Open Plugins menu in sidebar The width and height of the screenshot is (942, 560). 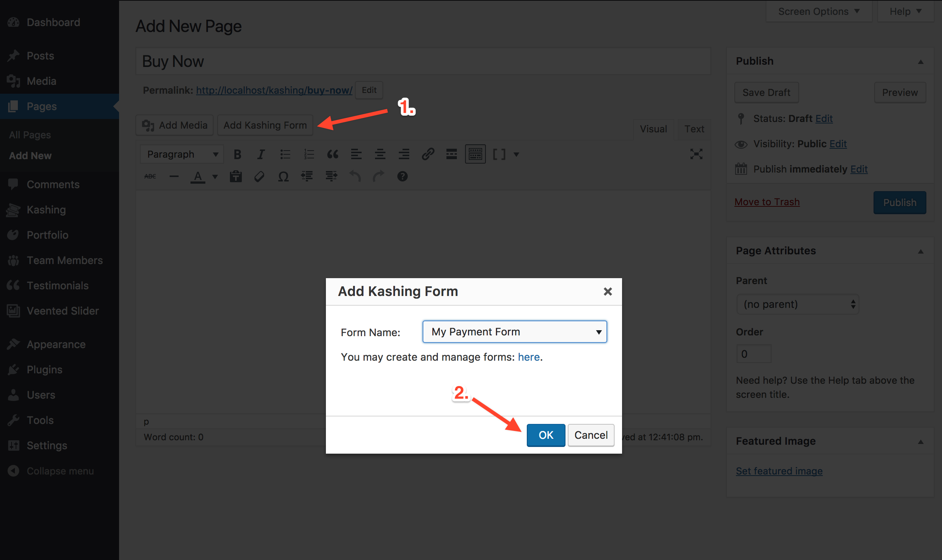point(44,370)
